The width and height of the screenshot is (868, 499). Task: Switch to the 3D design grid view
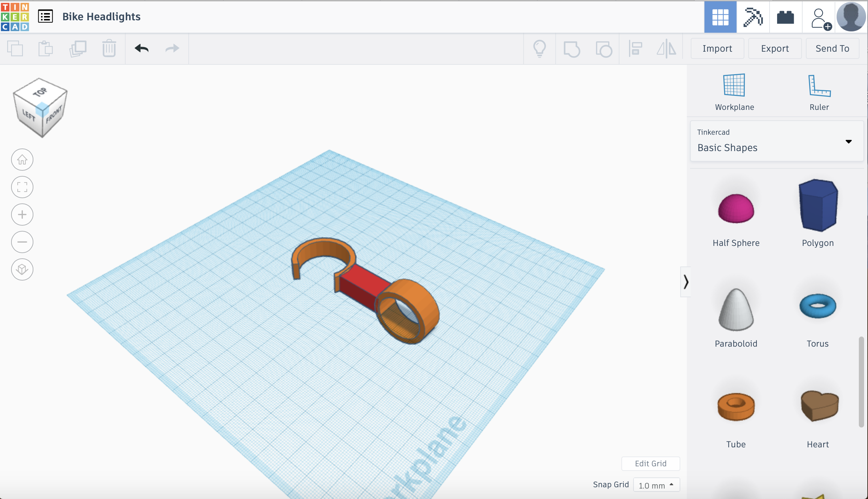pyautogui.click(x=720, y=17)
